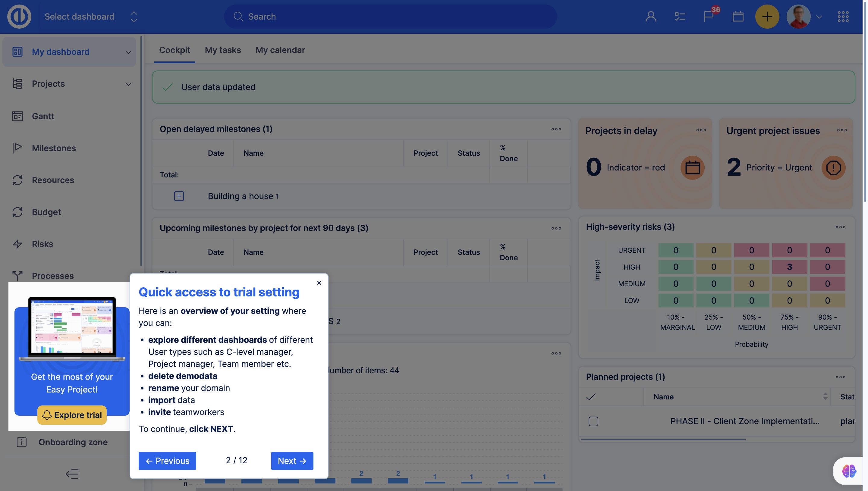Expand the Projects sidebar menu chevron
Viewport: 868px width, 491px height.
pyautogui.click(x=128, y=84)
